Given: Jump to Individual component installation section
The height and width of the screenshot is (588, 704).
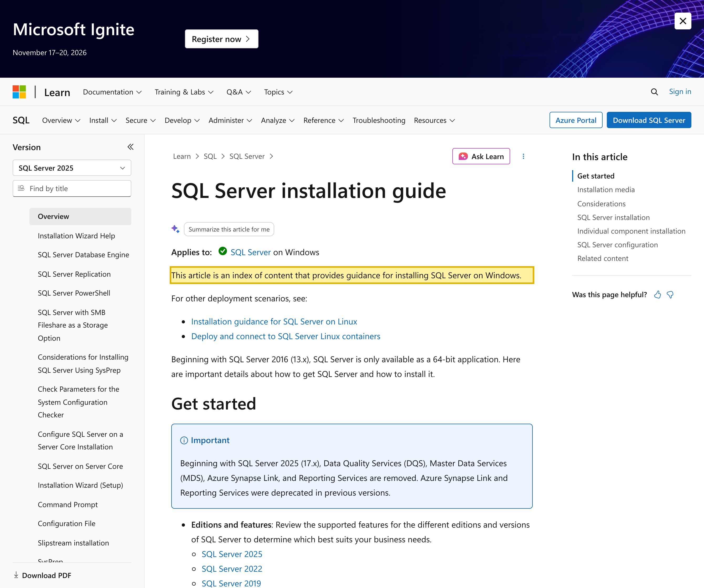Looking at the screenshot, I should pos(631,231).
